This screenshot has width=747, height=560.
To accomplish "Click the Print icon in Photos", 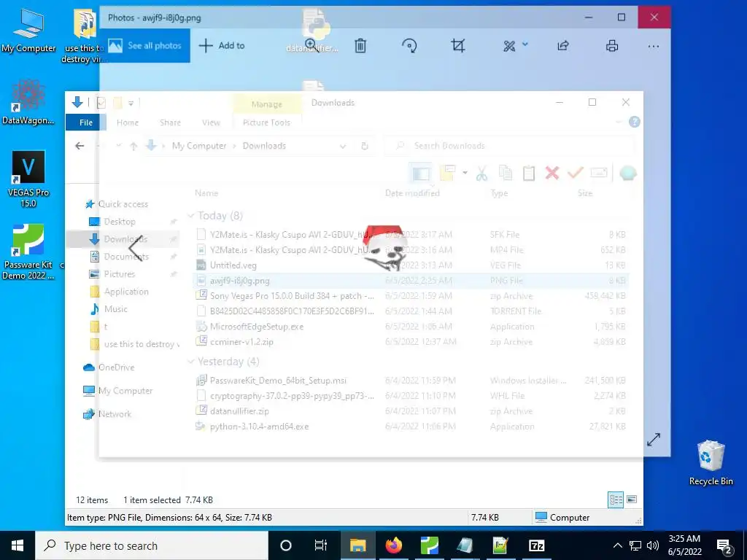I will pyautogui.click(x=612, y=46).
